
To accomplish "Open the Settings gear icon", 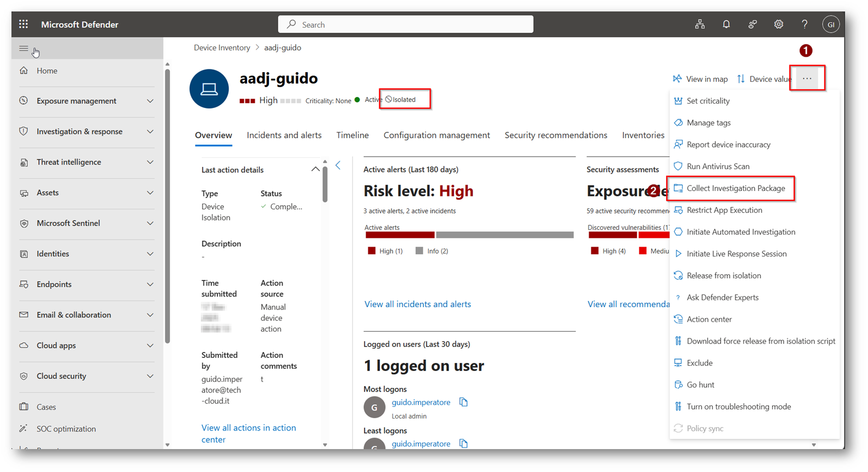I will 779,24.
